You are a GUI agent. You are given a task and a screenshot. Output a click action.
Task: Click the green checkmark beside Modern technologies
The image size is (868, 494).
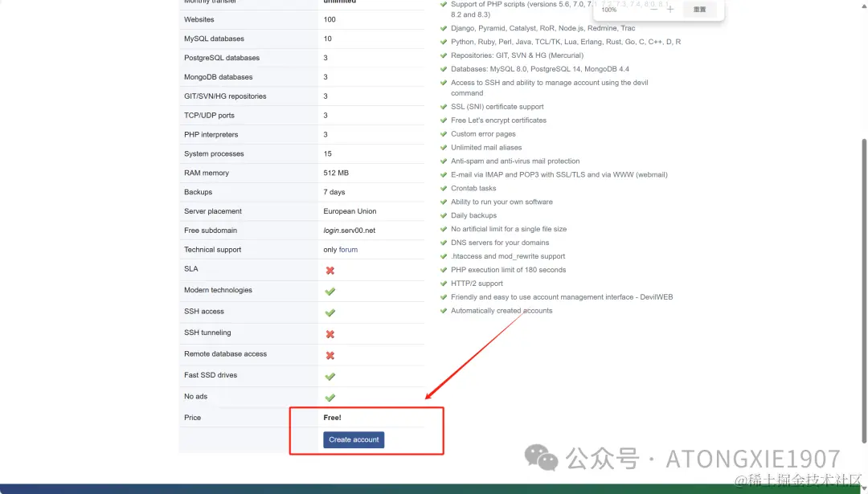tap(330, 292)
